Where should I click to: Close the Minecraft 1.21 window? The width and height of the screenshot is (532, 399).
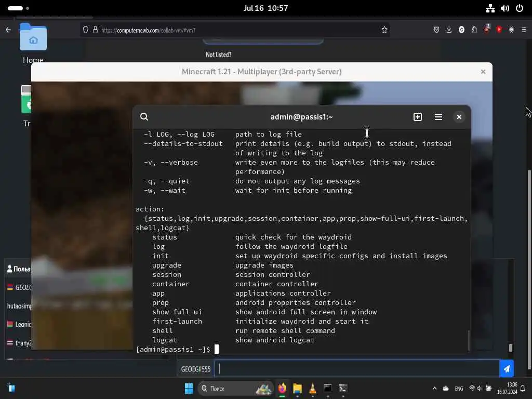pos(483,72)
